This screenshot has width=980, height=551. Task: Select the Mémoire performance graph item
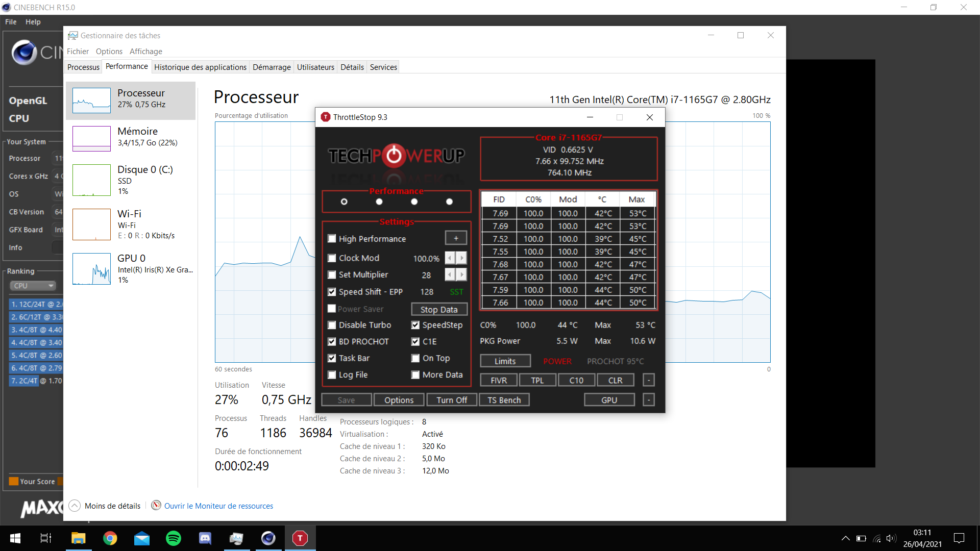(x=131, y=139)
